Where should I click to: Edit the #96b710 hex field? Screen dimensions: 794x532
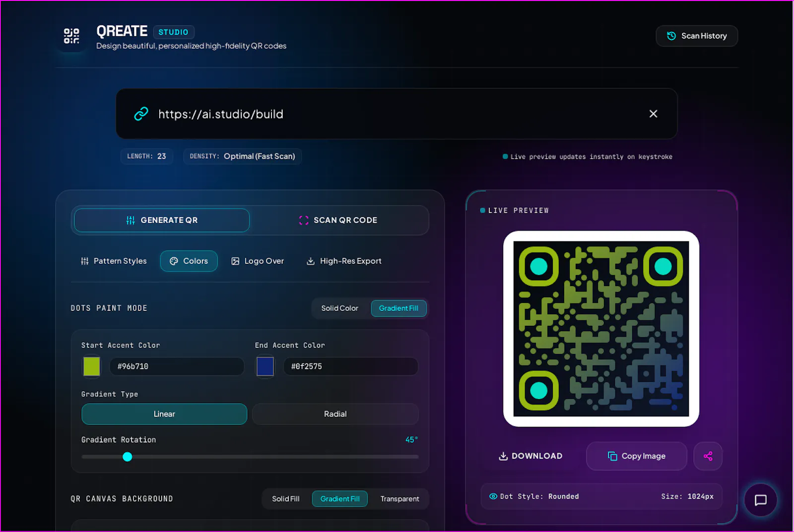click(177, 366)
